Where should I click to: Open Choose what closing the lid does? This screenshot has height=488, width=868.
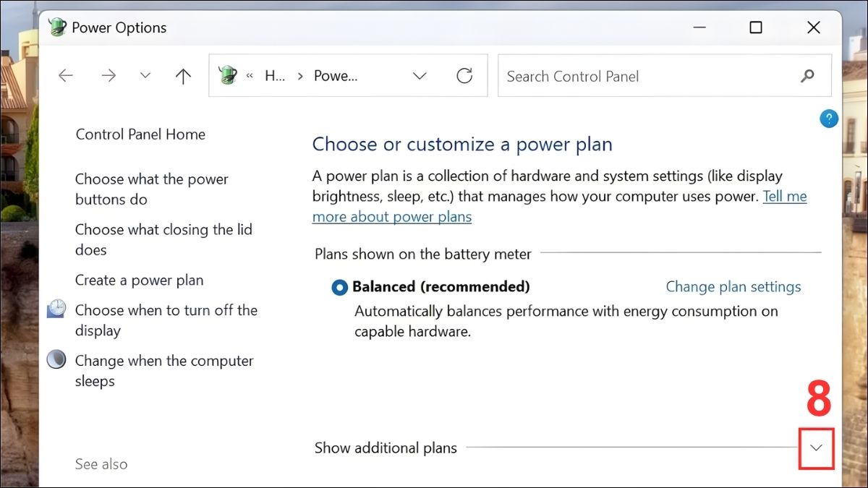[163, 240]
